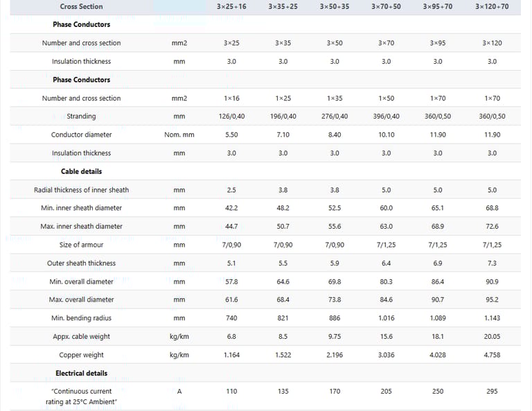Click the "Max. overall diameter" row label
Viewport: 532px width, 411px height.
[81, 300]
